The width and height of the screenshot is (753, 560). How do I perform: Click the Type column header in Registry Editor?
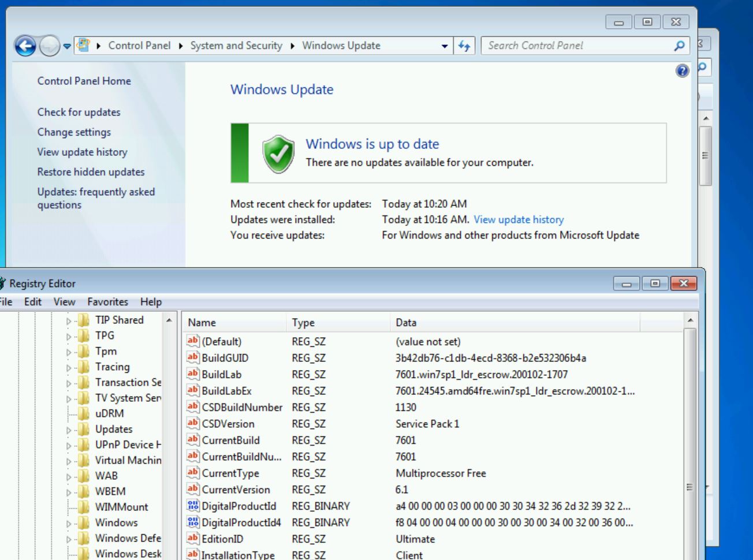338,323
